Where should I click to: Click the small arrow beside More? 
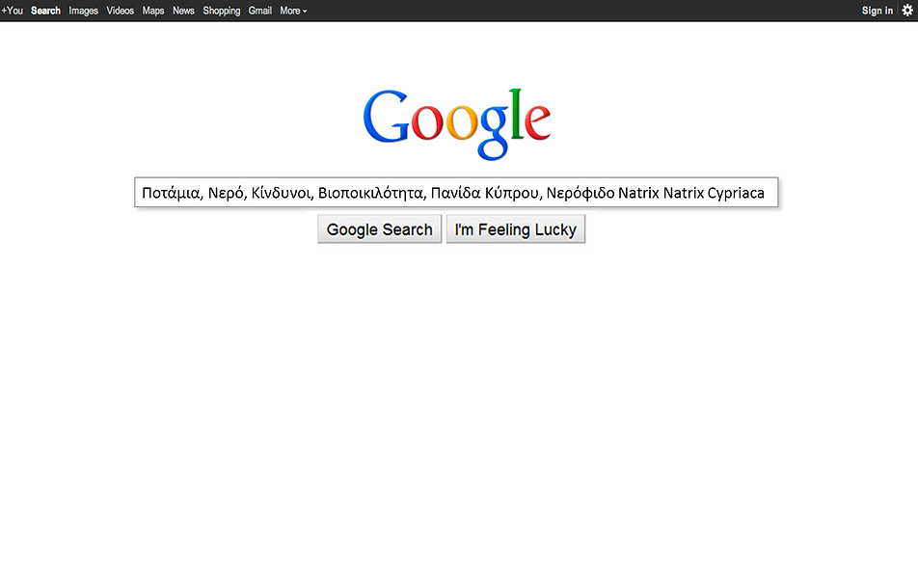(305, 12)
